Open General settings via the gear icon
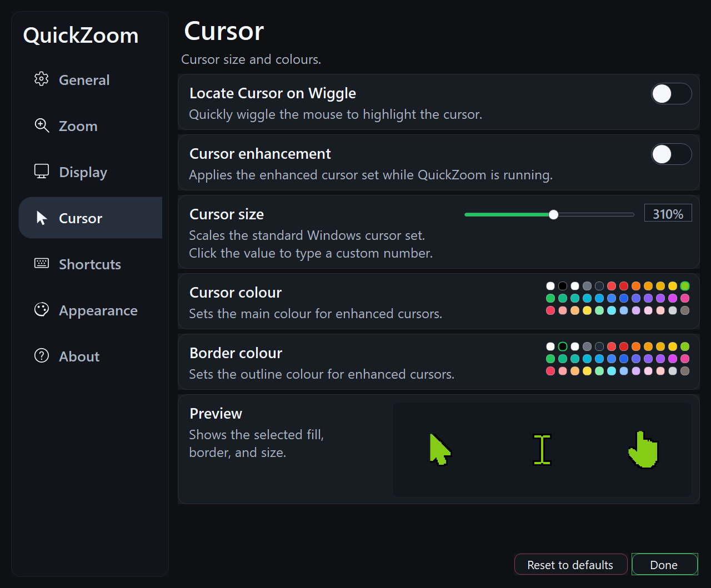Screen dimensions: 711x588 pyautogui.click(x=42, y=79)
